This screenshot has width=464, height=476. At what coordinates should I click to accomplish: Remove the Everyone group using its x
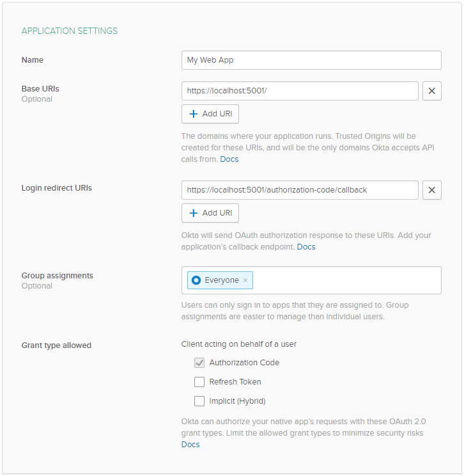click(x=245, y=280)
